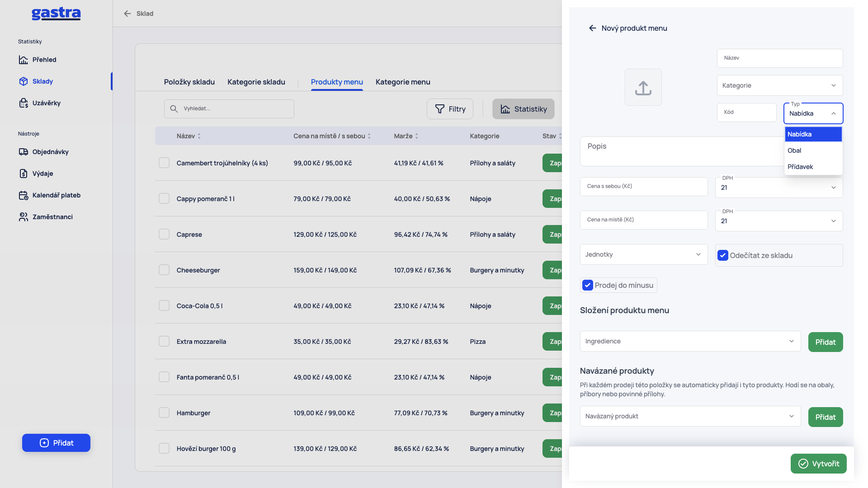Viewport: 868px width, 488px height.
Task: Click the Název input field
Action: (779, 58)
